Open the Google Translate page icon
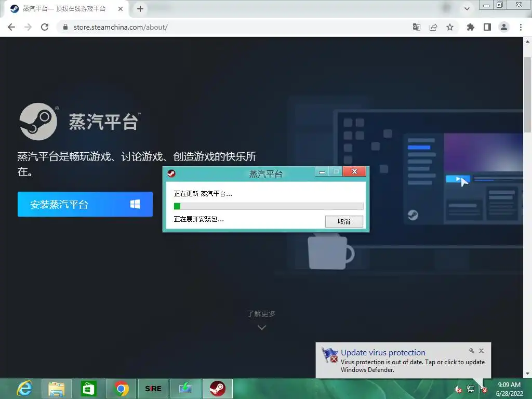Viewport: 532px width, 399px height. 417,27
